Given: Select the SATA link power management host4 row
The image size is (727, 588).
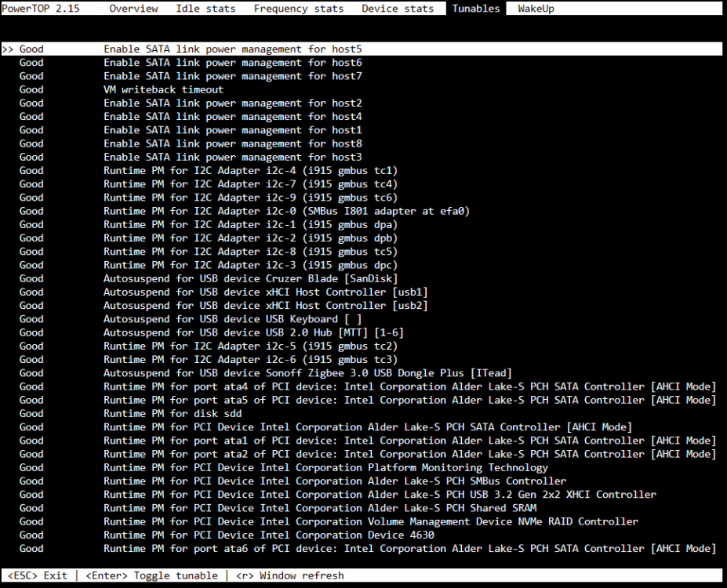Looking at the screenshot, I should point(362,116).
